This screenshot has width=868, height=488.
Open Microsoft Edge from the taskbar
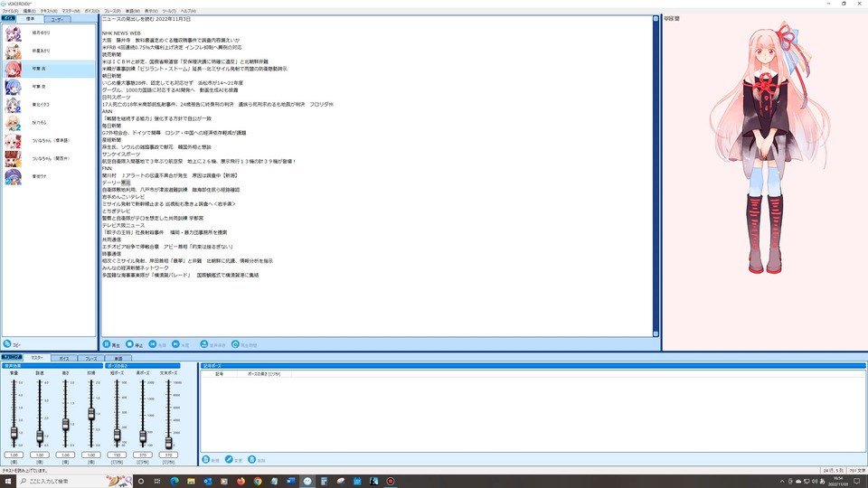[x=175, y=482]
